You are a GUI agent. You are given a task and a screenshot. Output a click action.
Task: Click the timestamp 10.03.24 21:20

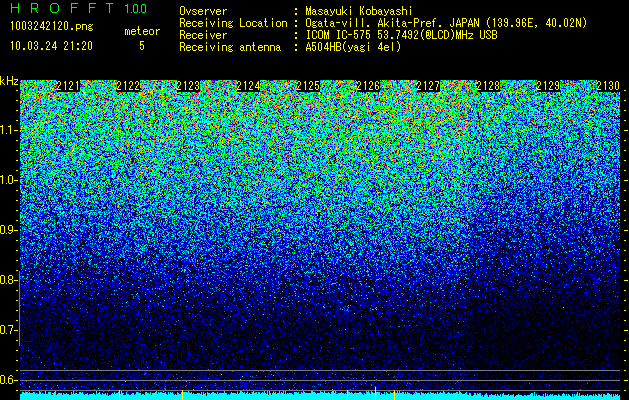(x=51, y=46)
